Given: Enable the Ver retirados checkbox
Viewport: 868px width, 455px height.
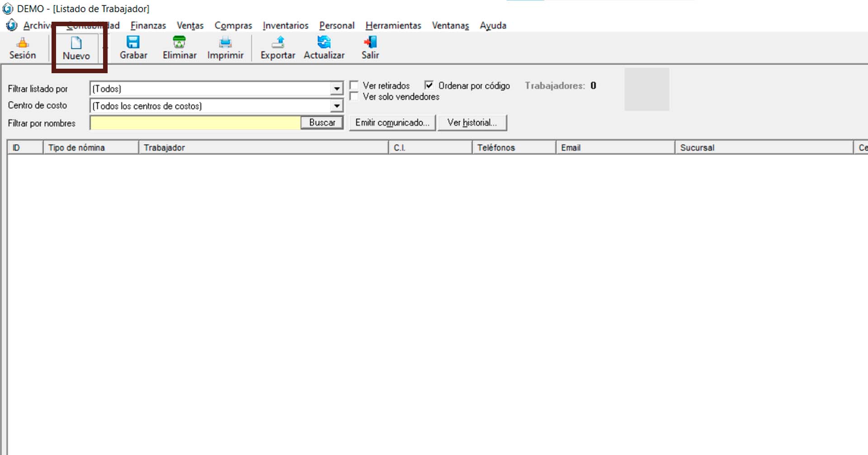Looking at the screenshot, I should [x=354, y=85].
